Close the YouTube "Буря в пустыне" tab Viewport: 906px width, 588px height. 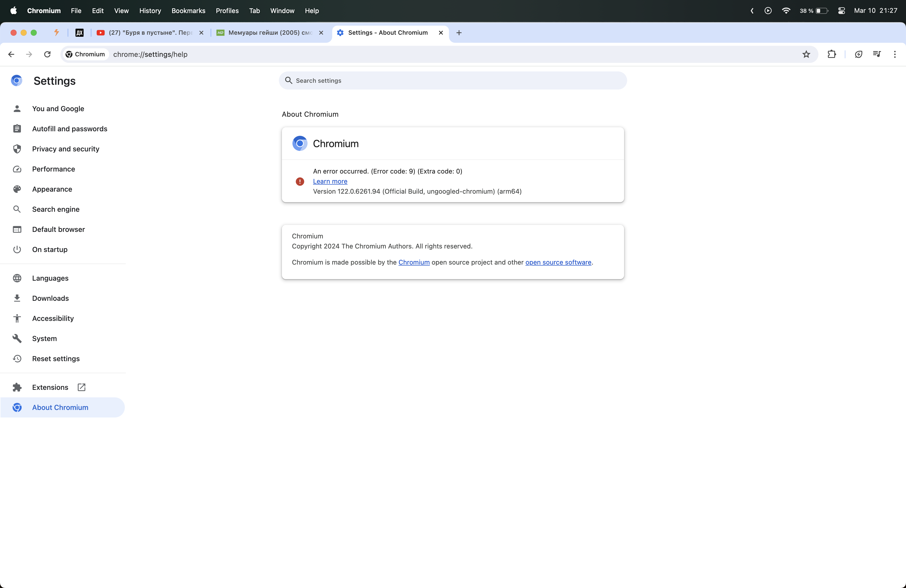coord(201,33)
